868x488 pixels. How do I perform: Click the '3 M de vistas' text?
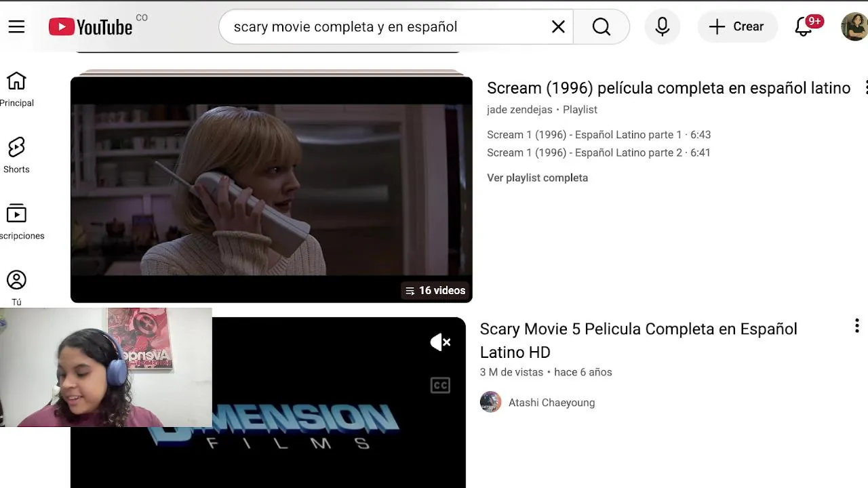(x=511, y=372)
